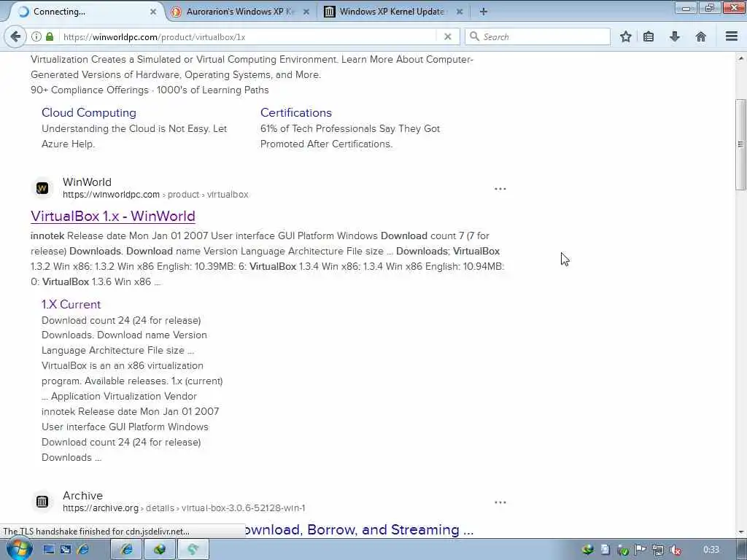Switch to the Connecting tab
Image resolution: width=747 pixels, height=560 pixels.
(83, 12)
